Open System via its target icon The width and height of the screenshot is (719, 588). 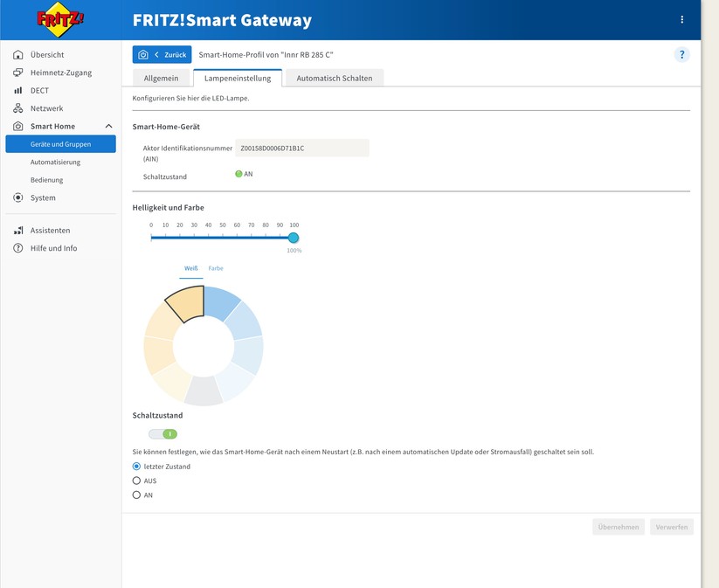[x=17, y=197]
